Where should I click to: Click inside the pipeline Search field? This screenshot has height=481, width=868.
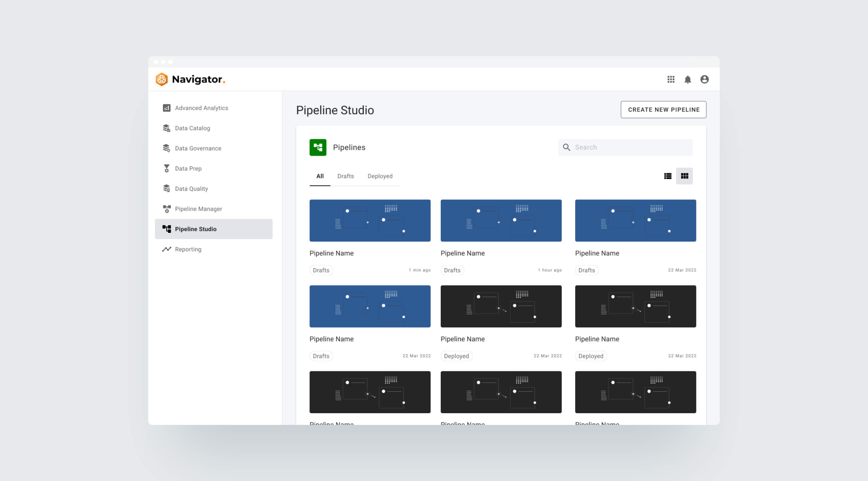pos(625,147)
